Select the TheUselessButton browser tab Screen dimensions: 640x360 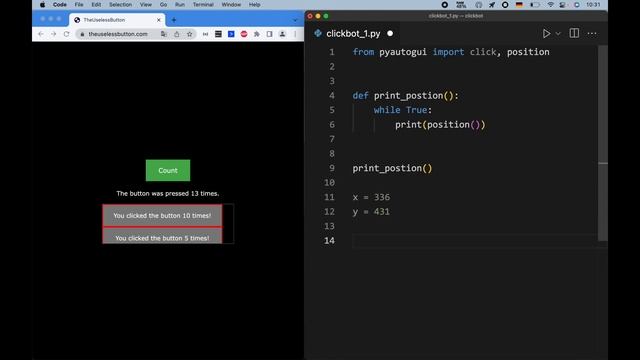coord(117,20)
